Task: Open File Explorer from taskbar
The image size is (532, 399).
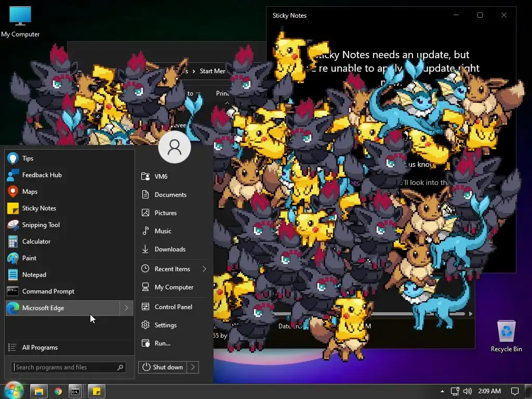Action: [38, 391]
